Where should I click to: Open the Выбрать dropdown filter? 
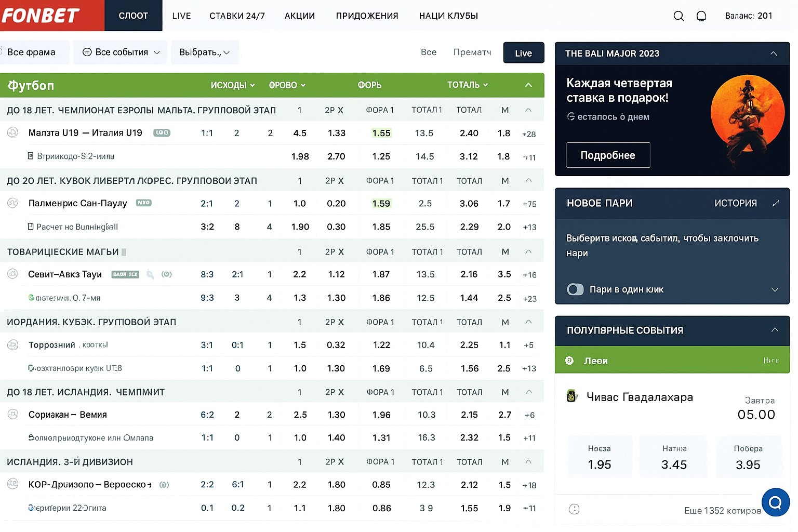pos(204,52)
